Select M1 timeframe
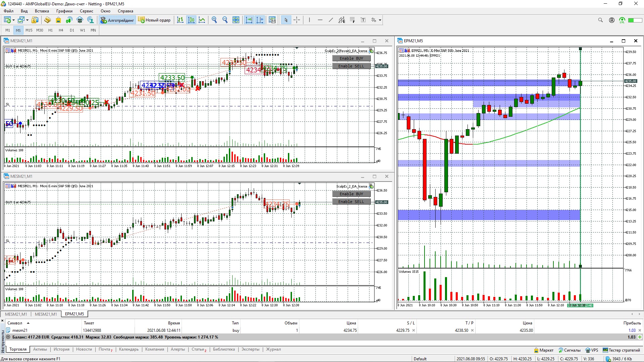 8,30
